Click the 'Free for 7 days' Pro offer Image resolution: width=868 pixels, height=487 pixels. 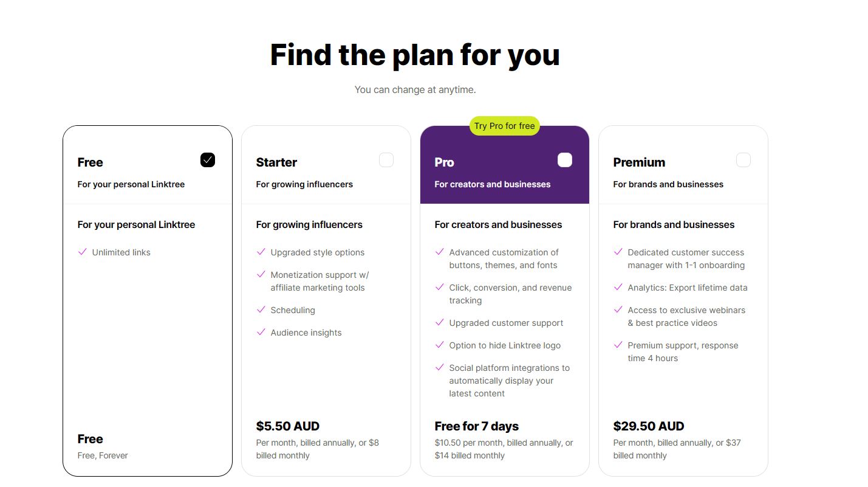click(477, 426)
